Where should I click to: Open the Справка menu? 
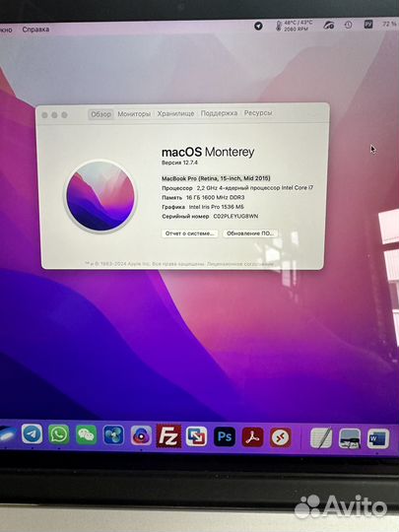coord(35,30)
